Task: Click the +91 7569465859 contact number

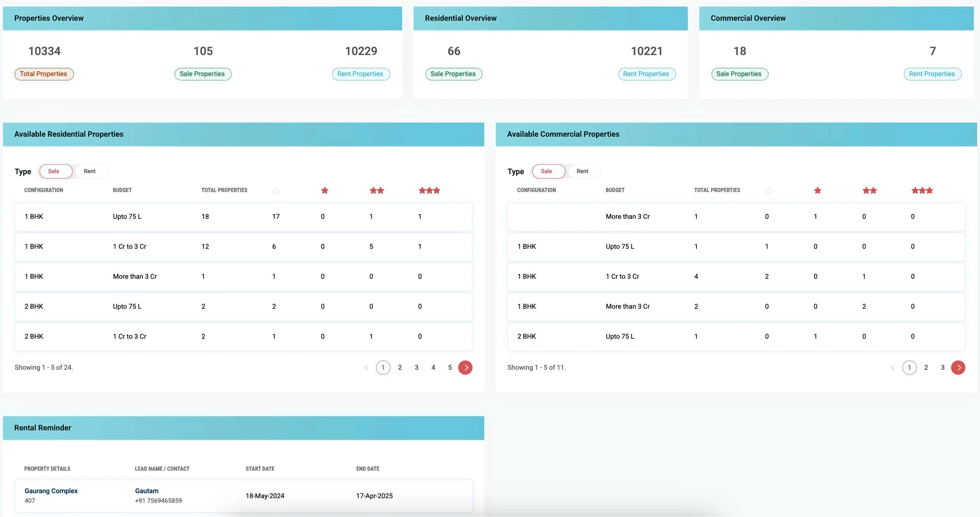Action: (158, 501)
